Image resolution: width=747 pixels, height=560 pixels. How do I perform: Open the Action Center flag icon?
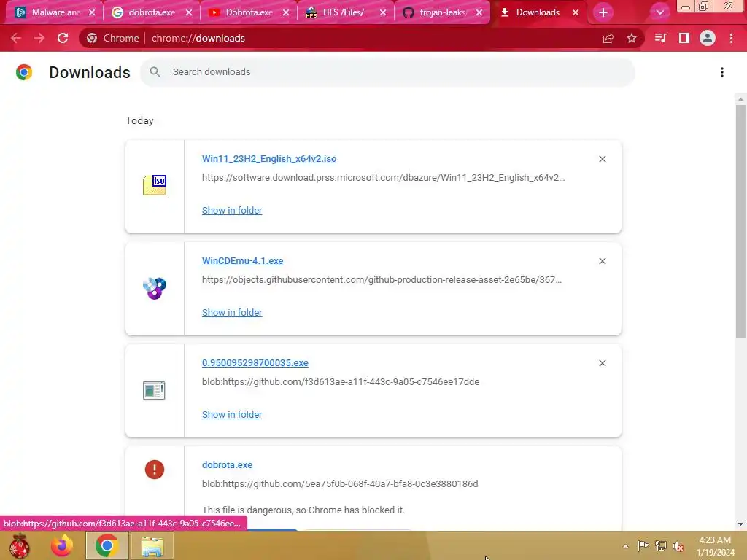click(643, 545)
